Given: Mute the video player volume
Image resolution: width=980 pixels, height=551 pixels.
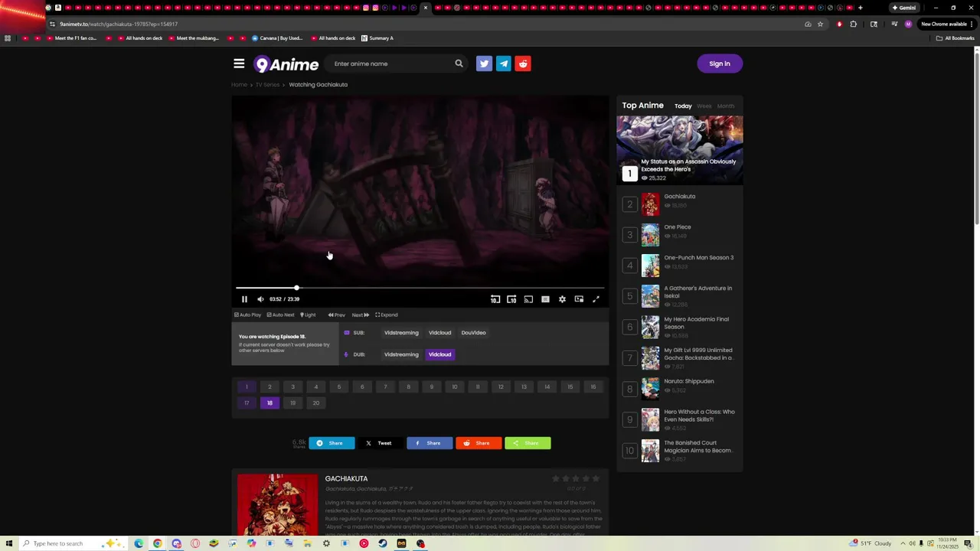Looking at the screenshot, I should [260, 299].
